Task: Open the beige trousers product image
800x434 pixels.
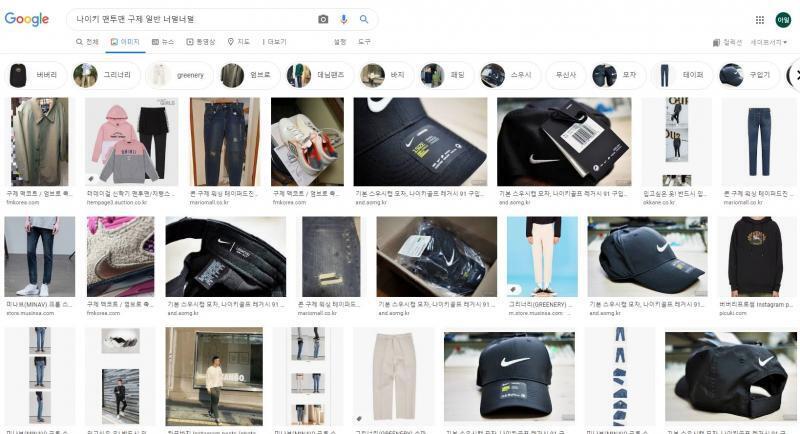Action: (393, 376)
